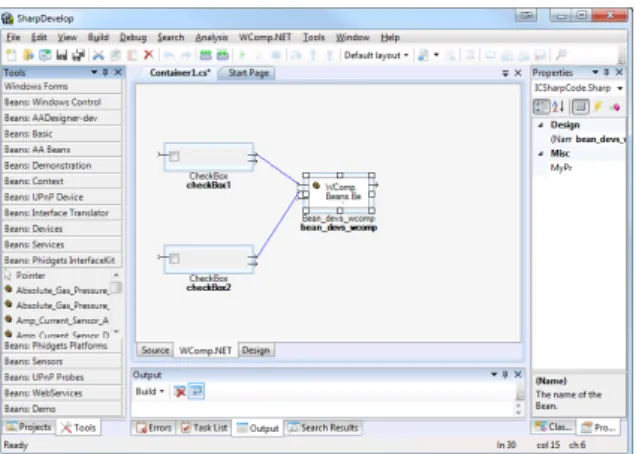The image size is (636, 454).
Task: Click the toolbox list scroll down arrow
Action: (116, 332)
